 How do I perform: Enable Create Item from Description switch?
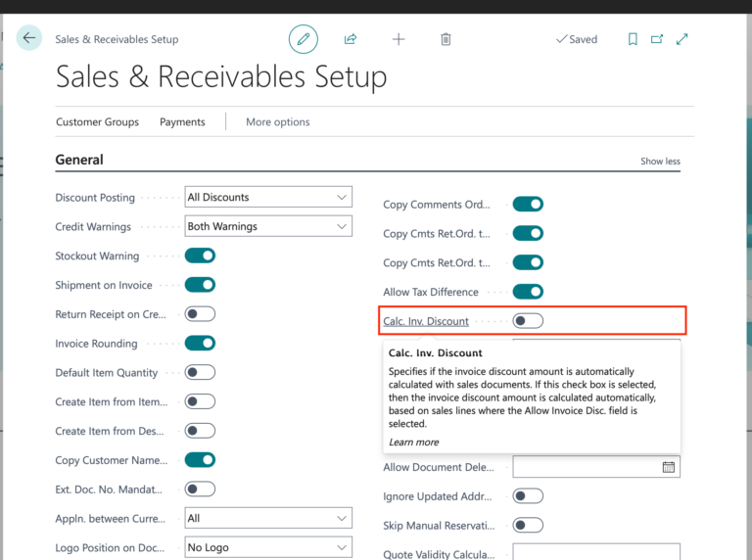[200, 431]
